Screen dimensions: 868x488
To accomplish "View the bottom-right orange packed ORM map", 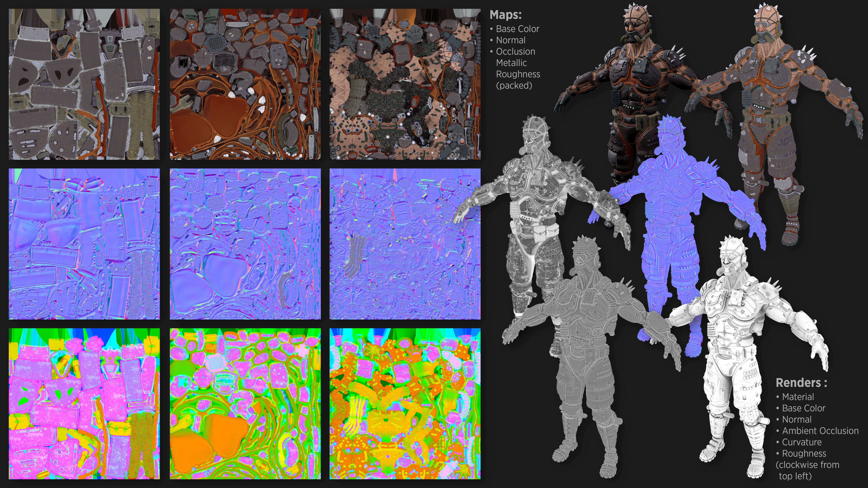I will click(x=405, y=404).
